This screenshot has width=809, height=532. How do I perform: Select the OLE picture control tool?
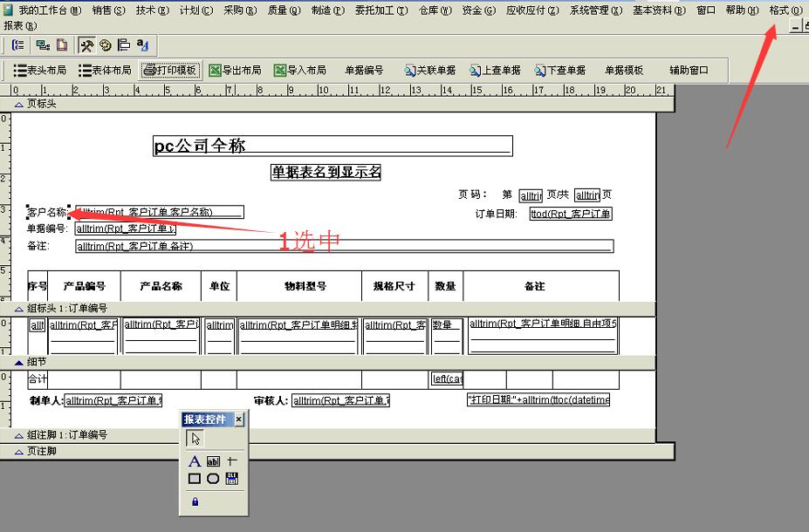[x=233, y=478]
